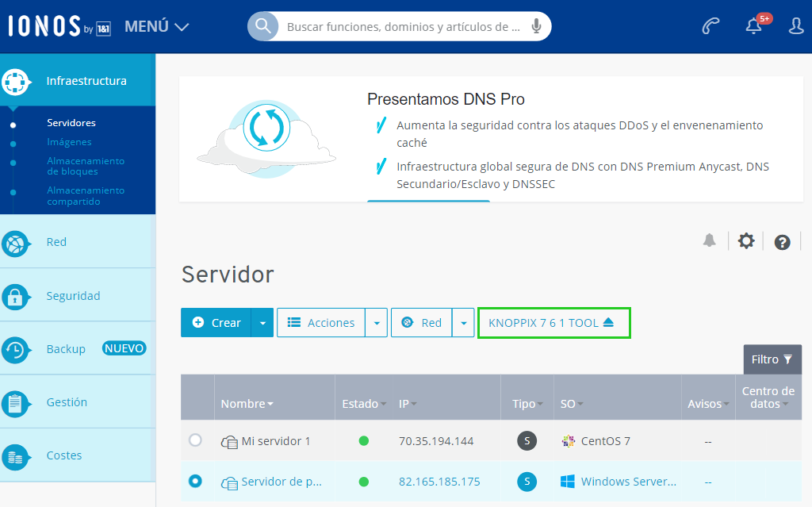Click the Seguridad padlock icon
Screen dimensions: 812x507
(x=15, y=297)
